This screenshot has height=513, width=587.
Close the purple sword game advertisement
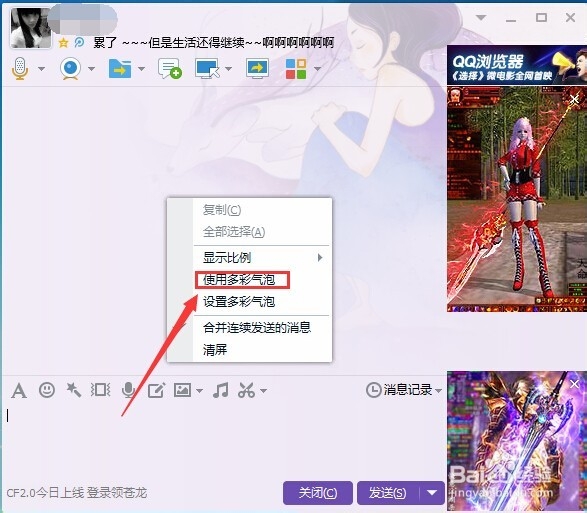click(x=575, y=384)
